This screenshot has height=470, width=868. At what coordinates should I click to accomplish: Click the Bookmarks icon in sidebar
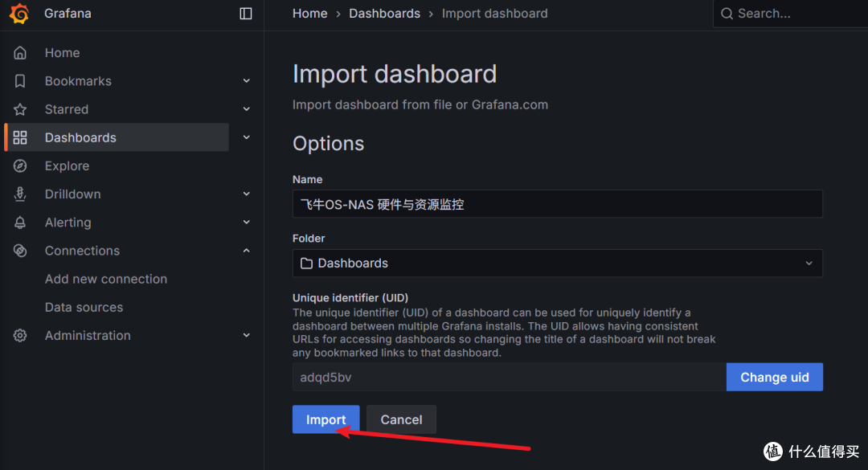(20, 81)
